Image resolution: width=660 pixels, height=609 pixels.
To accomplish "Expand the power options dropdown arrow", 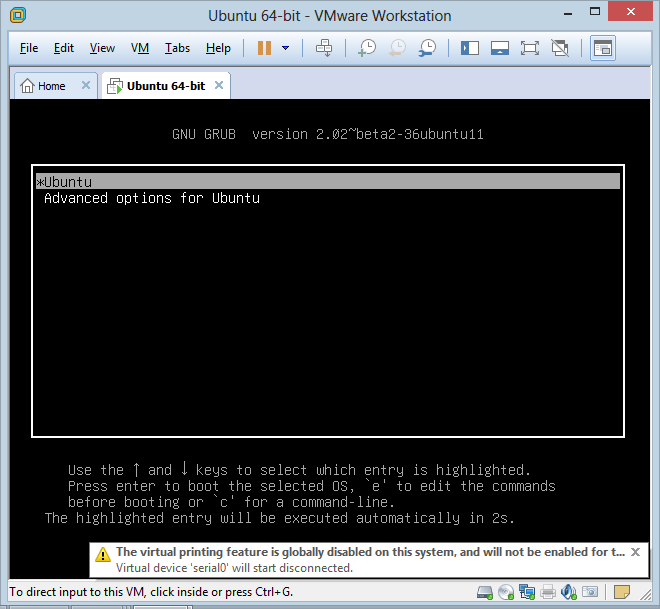I will pos(285,48).
